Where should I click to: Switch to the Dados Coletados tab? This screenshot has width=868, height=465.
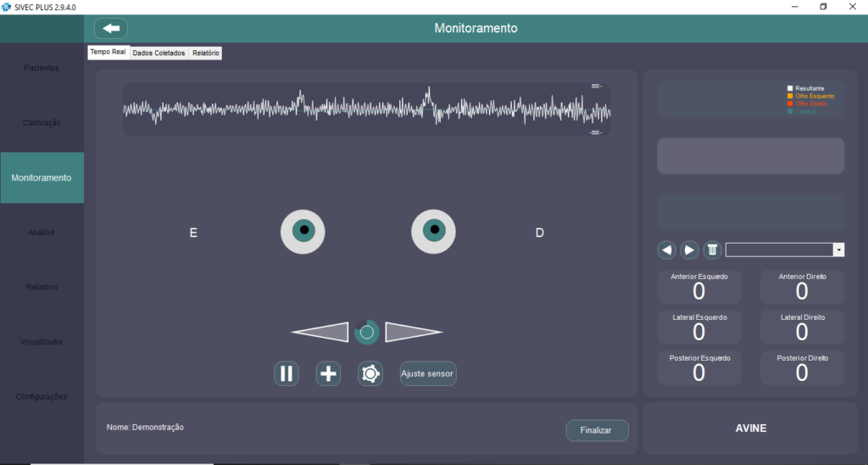click(159, 53)
